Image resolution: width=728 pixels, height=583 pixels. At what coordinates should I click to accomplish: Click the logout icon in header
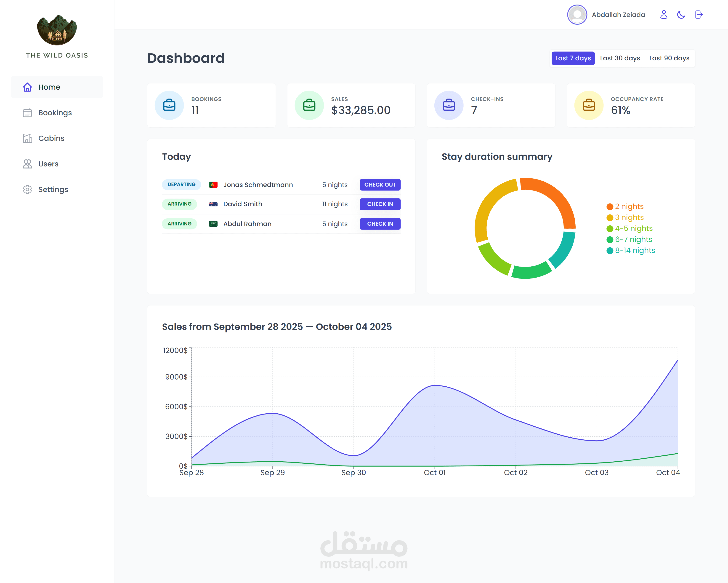[699, 15]
